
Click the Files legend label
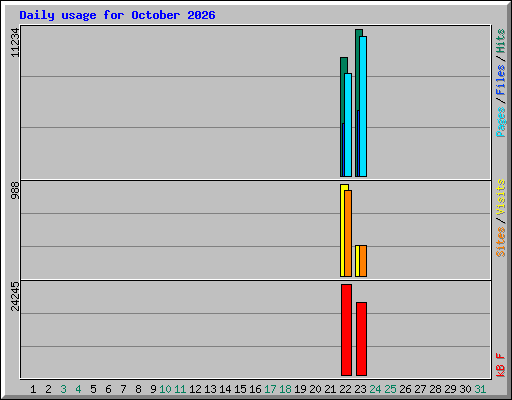coord(500,80)
